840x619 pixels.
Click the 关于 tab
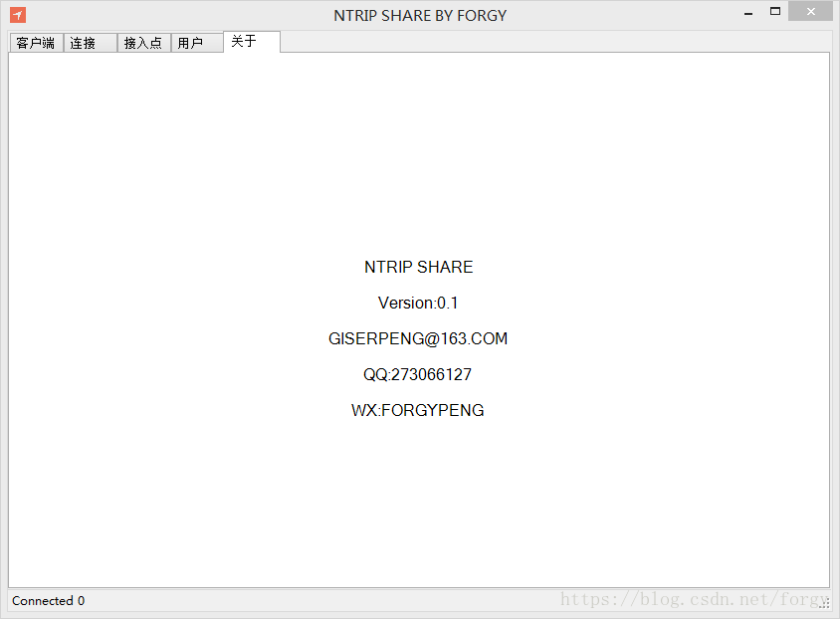pyautogui.click(x=252, y=42)
